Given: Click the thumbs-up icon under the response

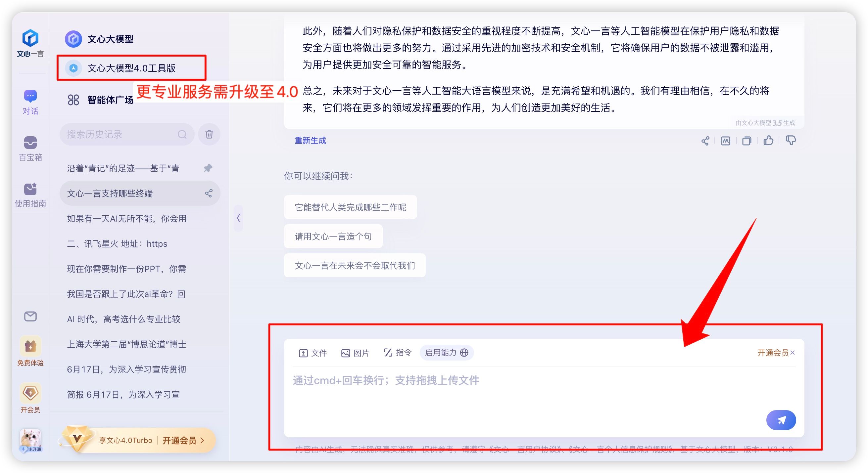Looking at the screenshot, I should [x=768, y=140].
